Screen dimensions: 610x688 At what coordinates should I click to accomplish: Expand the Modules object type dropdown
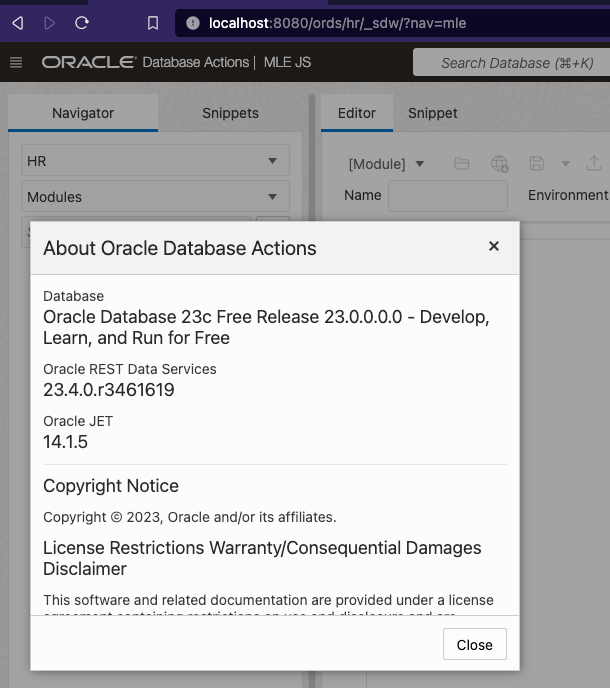(x=155, y=197)
